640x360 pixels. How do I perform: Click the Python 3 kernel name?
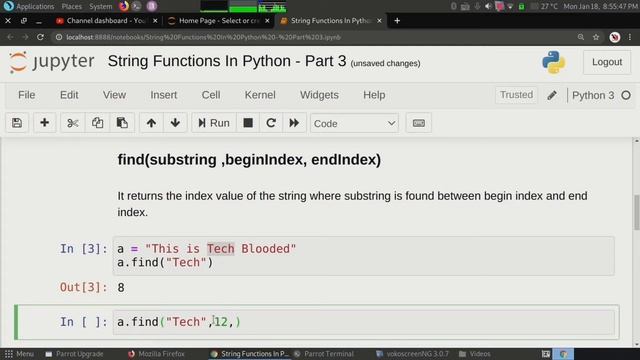pyautogui.click(x=593, y=96)
